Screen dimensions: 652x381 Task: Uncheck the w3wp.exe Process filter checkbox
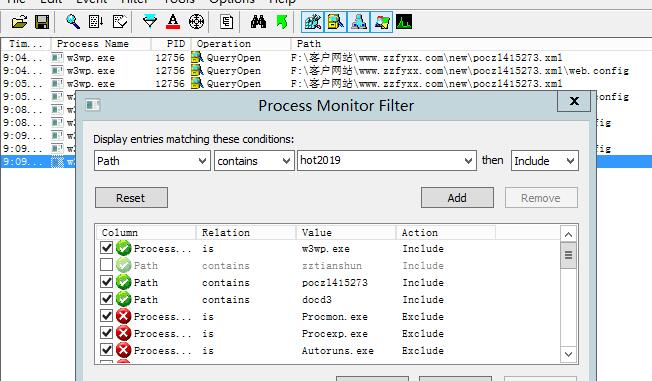(106, 248)
